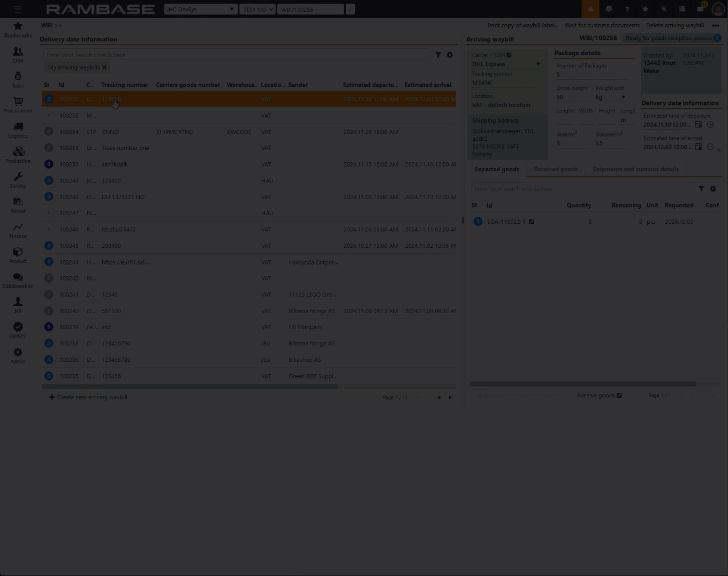Open the Logistics module in sidebar
Image resolution: width=728 pixels, height=576 pixels.
(x=18, y=130)
